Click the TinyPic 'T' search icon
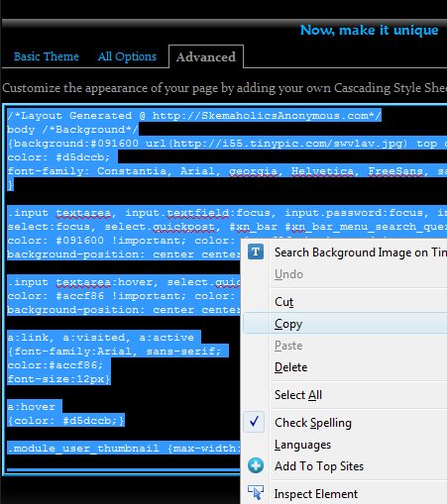The height and width of the screenshot is (504, 447). click(256, 252)
